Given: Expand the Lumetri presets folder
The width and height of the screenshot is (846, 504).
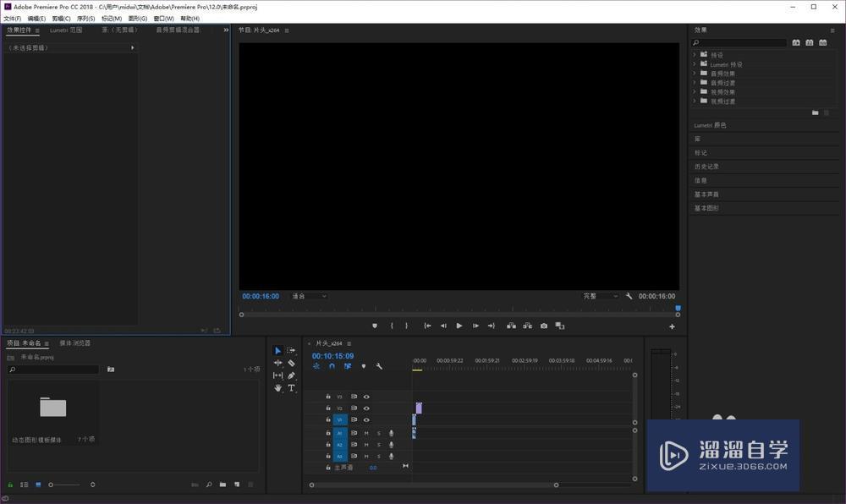Looking at the screenshot, I should (x=695, y=64).
